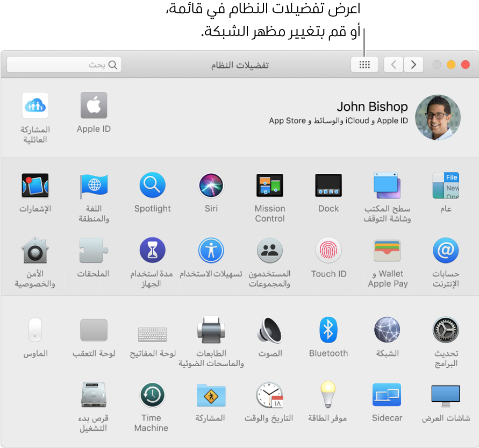479x448 pixels.
Task: Open Notifications (الإشعارات) preferences
Action: coord(35,186)
